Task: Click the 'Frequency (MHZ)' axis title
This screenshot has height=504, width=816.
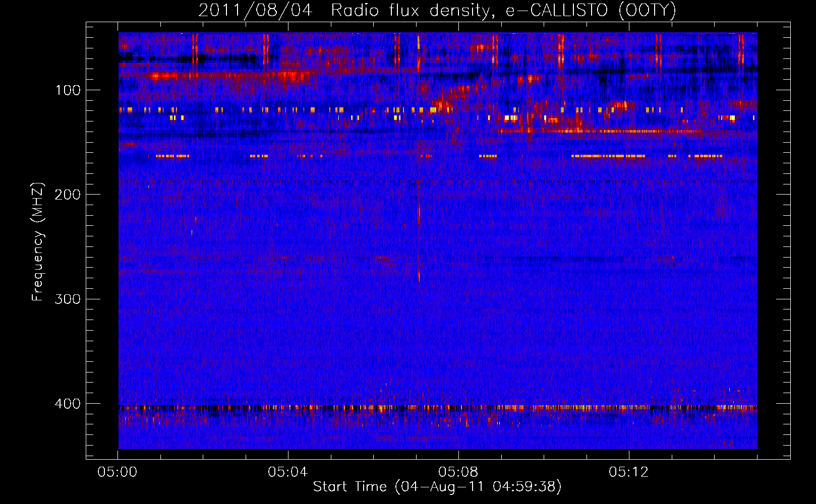Action: pos(38,242)
